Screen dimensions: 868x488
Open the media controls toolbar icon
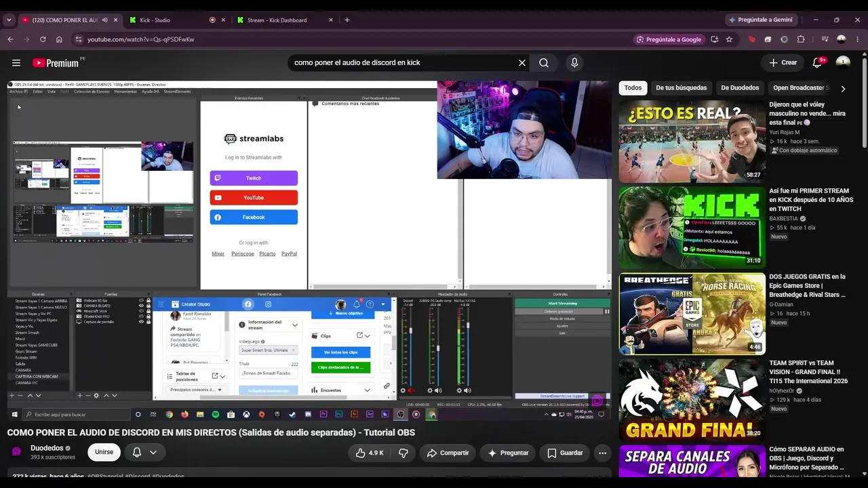coord(825,39)
